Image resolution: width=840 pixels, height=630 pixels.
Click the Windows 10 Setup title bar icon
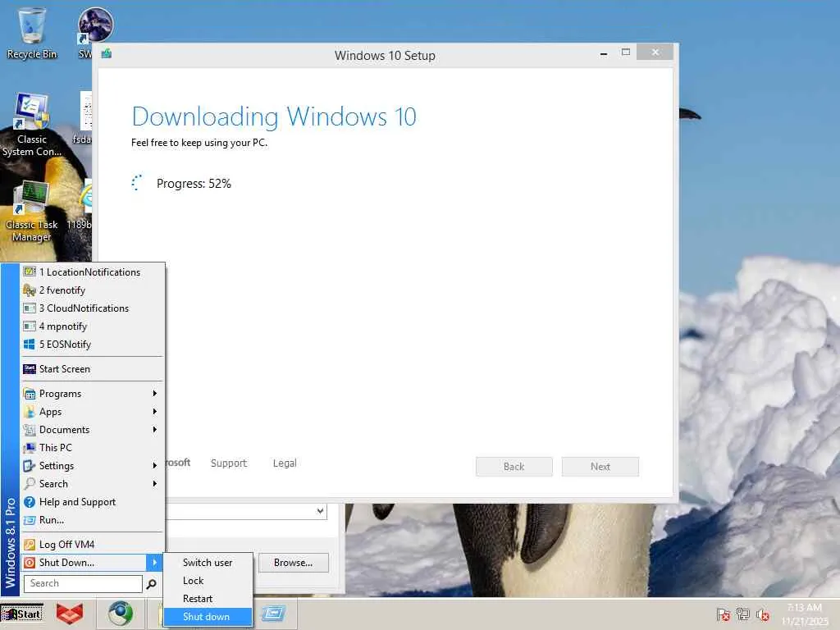[x=106, y=53]
